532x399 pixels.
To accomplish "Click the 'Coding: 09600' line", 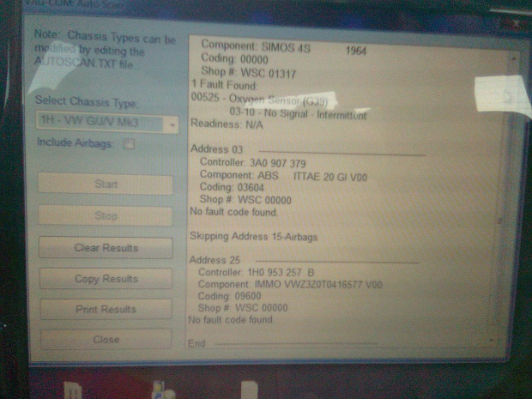I will click(229, 296).
